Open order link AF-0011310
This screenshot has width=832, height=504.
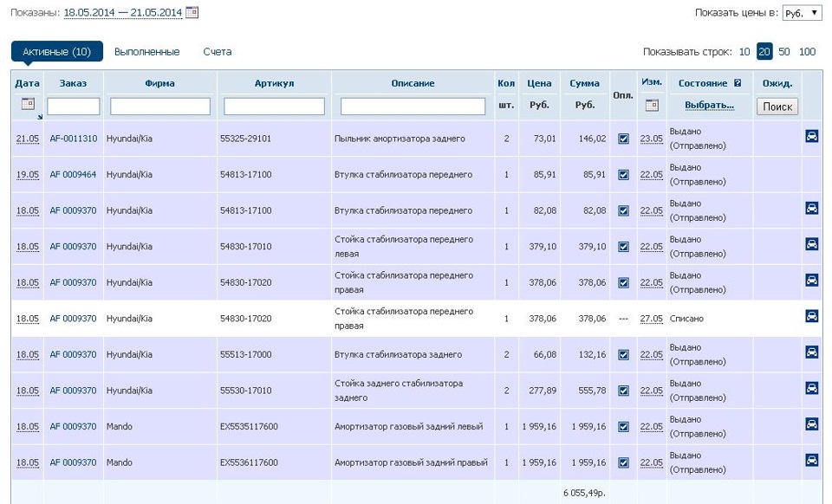click(x=74, y=139)
